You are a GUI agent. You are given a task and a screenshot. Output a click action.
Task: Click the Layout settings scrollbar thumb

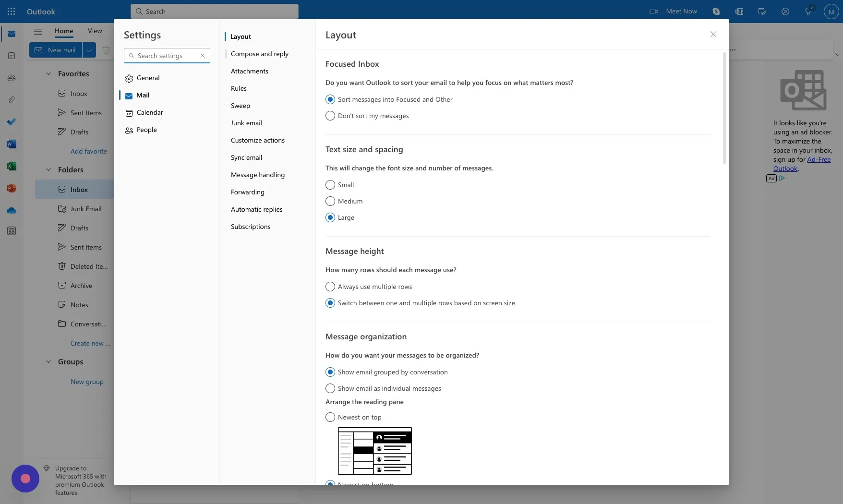[x=724, y=108]
